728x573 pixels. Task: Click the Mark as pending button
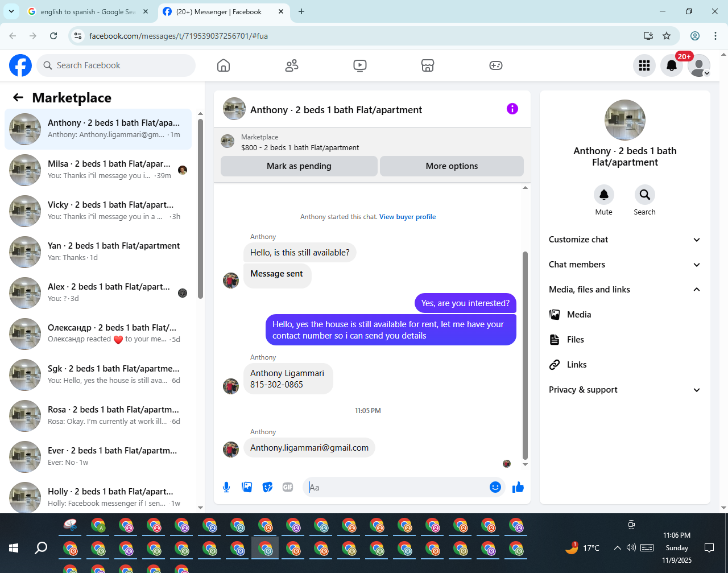(x=299, y=166)
